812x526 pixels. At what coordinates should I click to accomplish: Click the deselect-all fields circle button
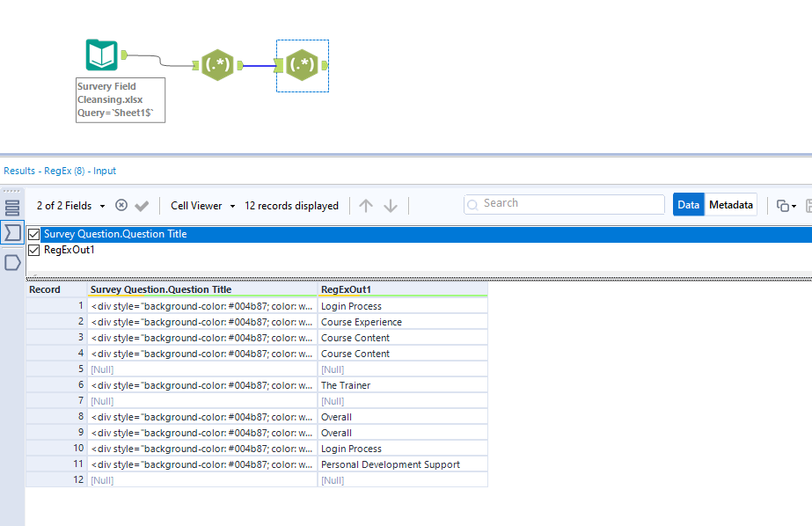click(x=121, y=205)
